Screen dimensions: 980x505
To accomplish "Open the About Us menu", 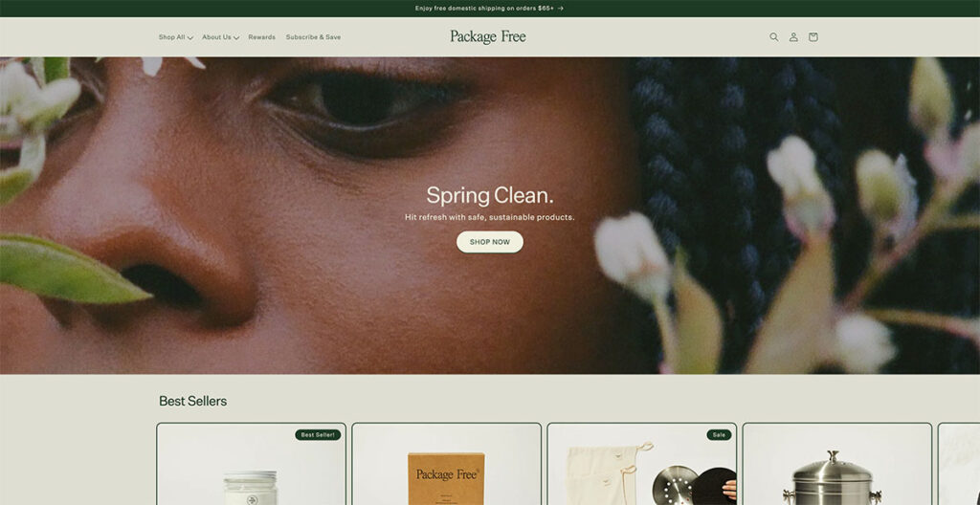I will tap(221, 37).
